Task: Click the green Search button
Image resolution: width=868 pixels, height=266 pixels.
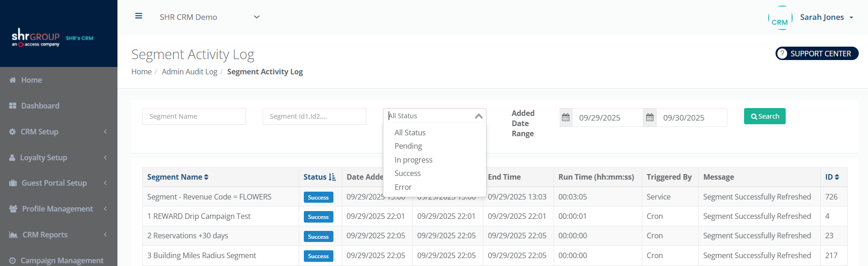Action: tap(764, 116)
